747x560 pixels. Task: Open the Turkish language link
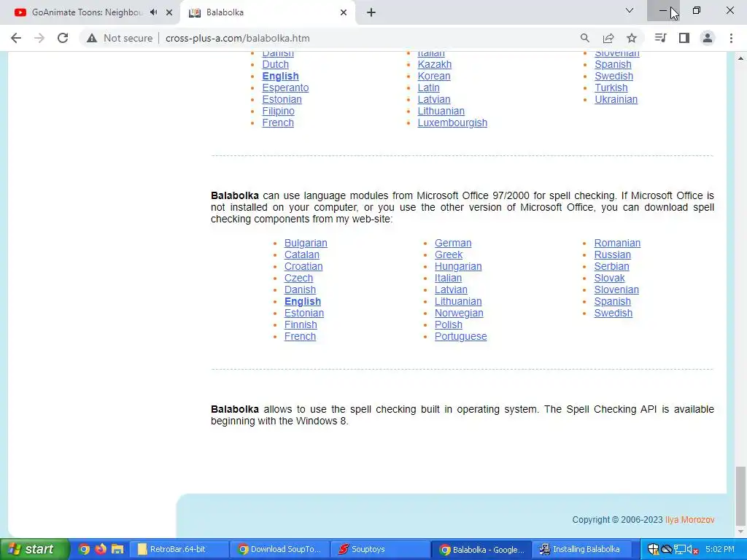pyautogui.click(x=611, y=87)
